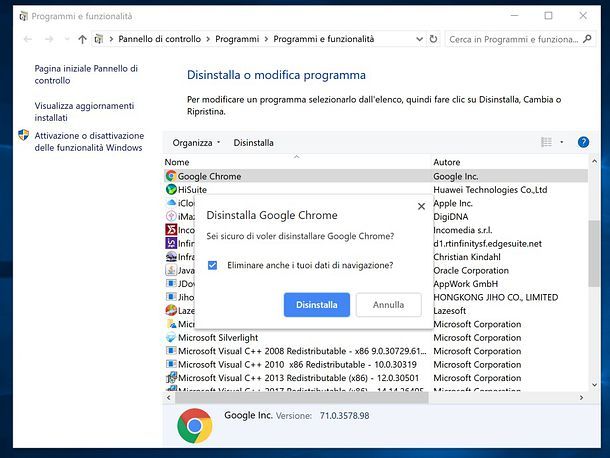This screenshot has height=458, width=610.
Task: Click the Huawei Technologies Co.,Ltd cell
Action: (x=490, y=190)
